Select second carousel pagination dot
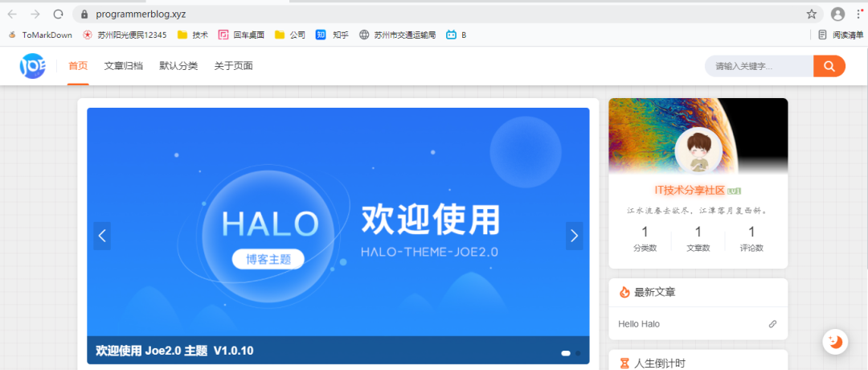The image size is (868, 370). 578,353
